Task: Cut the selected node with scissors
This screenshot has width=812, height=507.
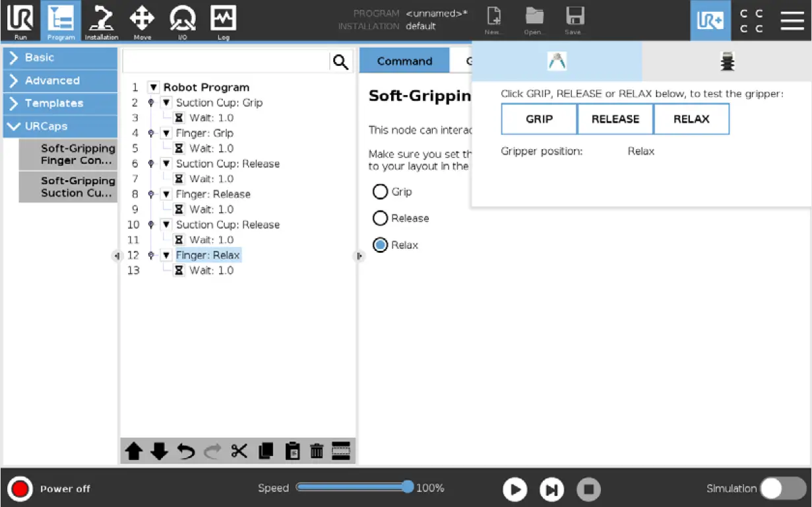Action: click(x=239, y=452)
